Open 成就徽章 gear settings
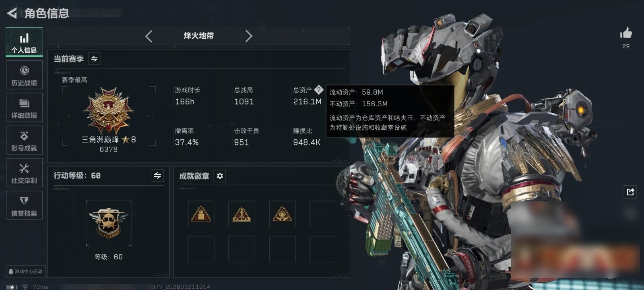 [x=220, y=176]
